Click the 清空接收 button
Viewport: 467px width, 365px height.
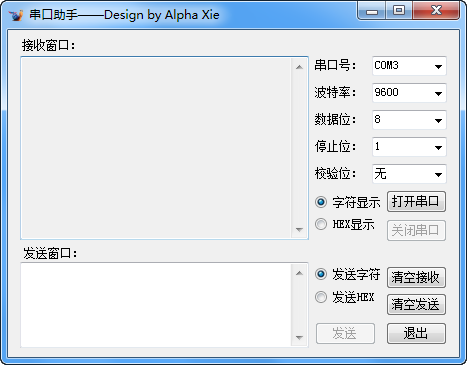[x=416, y=277]
